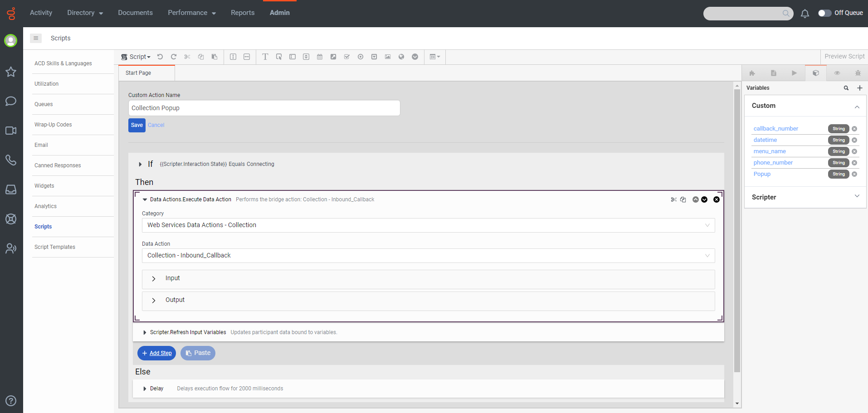
Task: Toggle the Off Queue switch
Action: 824,13
